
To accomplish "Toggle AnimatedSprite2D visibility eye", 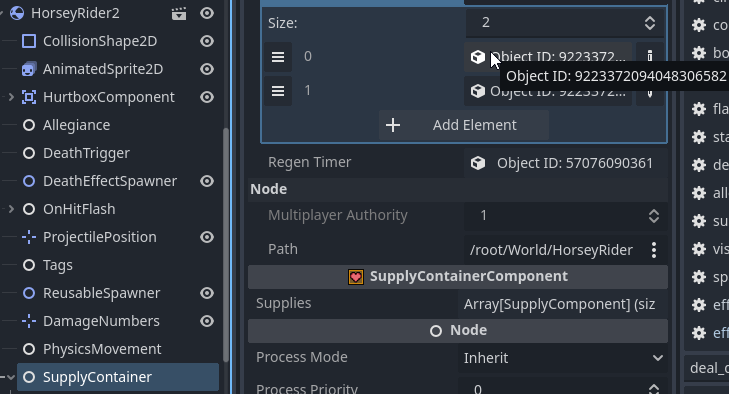I will pyautogui.click(x=207, y=69).
